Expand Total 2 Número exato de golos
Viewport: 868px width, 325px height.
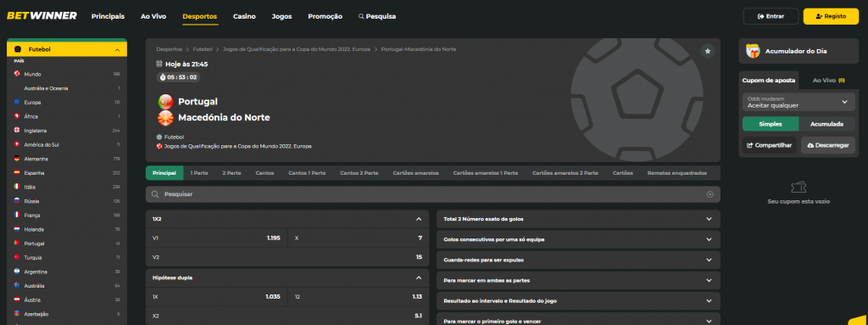(x=578, y=219)
